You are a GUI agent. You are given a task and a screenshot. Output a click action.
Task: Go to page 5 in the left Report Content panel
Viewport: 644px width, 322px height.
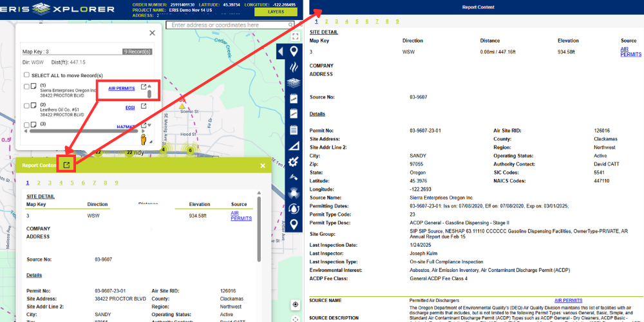click(72, 182)
